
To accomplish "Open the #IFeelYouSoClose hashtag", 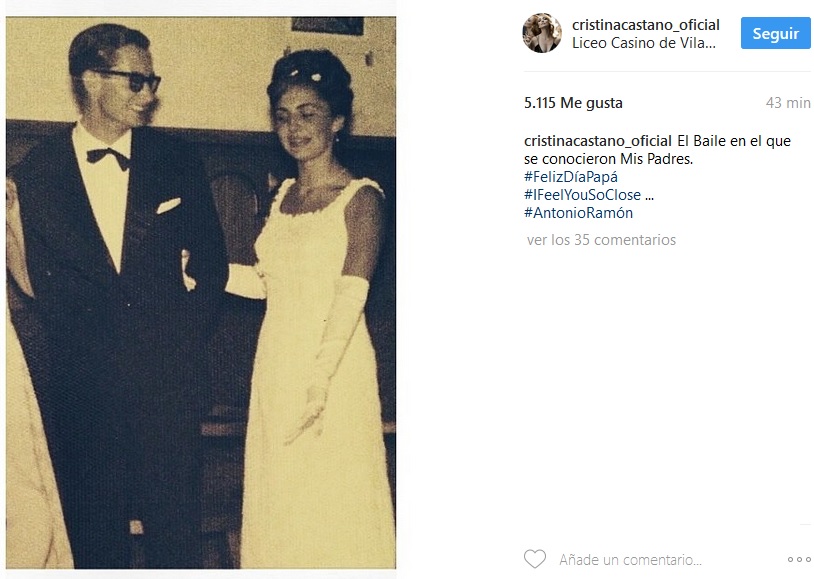I will coord(582,195).
